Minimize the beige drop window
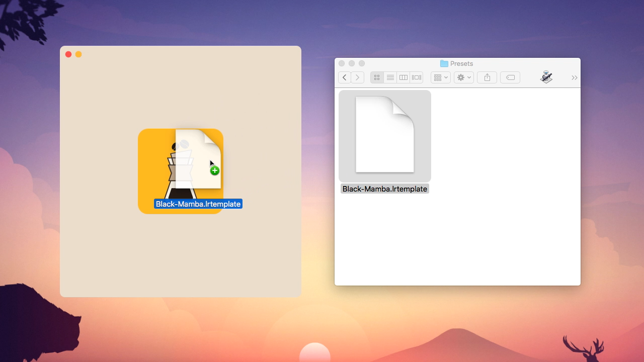Image resolution: width=644 pixels, height=362 pixels. pyautogui.click(x=78, y=54)
